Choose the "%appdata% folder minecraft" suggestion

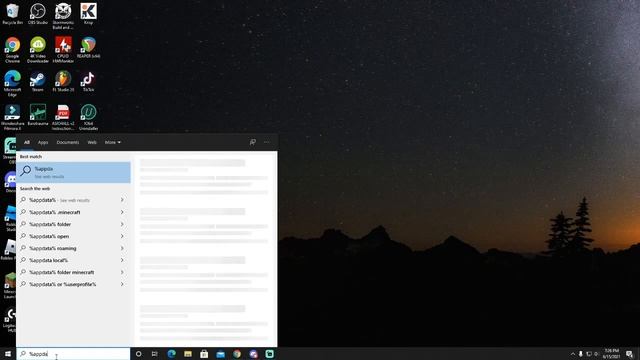(x=73, y=272)
